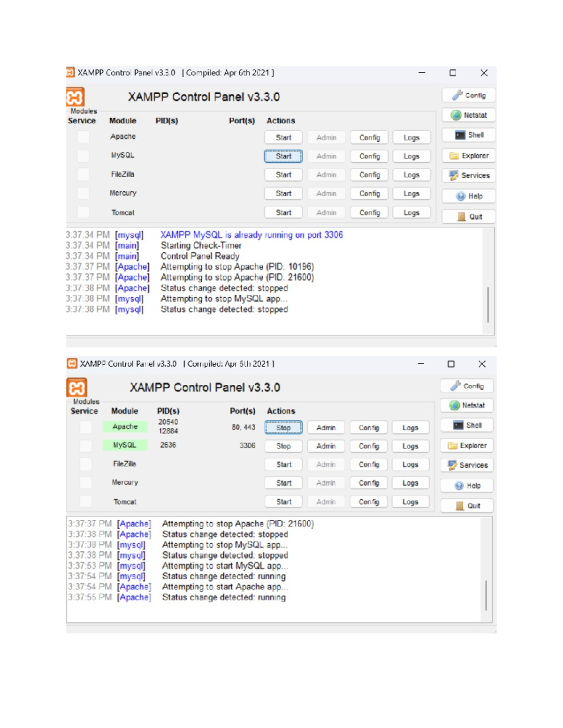Stop Apache in lower window
The image size is (563, 728).
[x=283, y=428]
